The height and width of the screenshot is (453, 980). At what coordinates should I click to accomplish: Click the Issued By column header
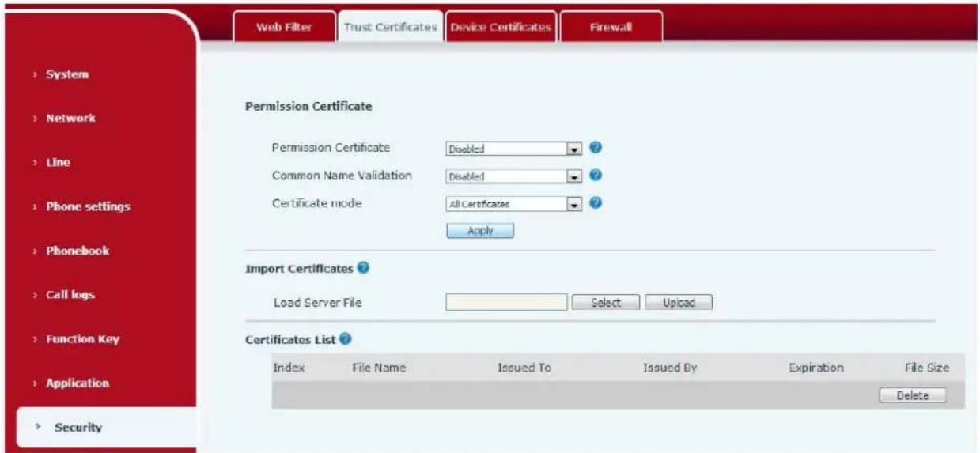pos(670,368)
